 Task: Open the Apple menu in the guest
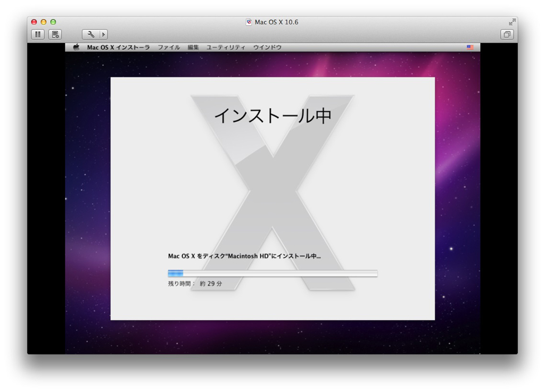[76, 47]
